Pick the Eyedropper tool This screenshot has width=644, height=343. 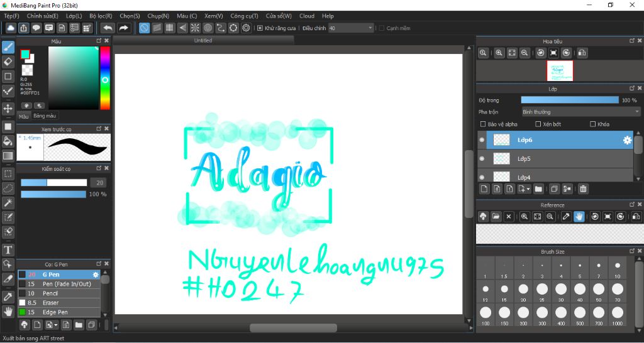pyautogui.click(x=8, y=297)
